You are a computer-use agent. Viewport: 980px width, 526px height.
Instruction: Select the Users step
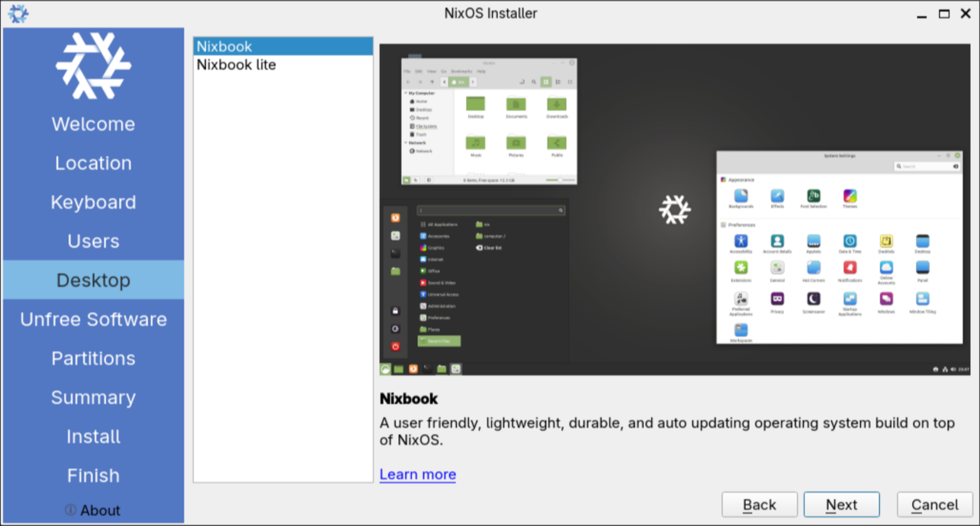click(x=93, y=241)
